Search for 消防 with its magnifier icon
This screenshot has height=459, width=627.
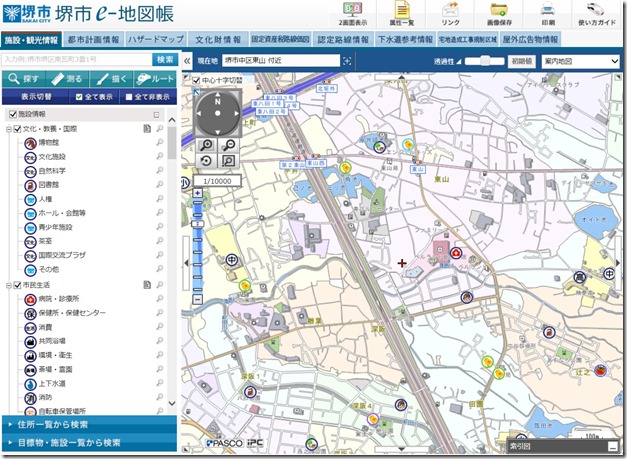(160, 397)
